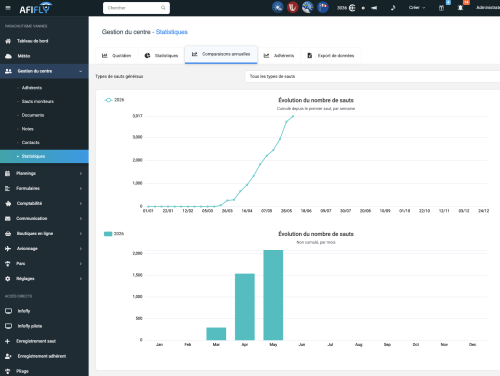The image size is (500, 376).
Task: Expand the Communication menu
Action: [44, 218]
